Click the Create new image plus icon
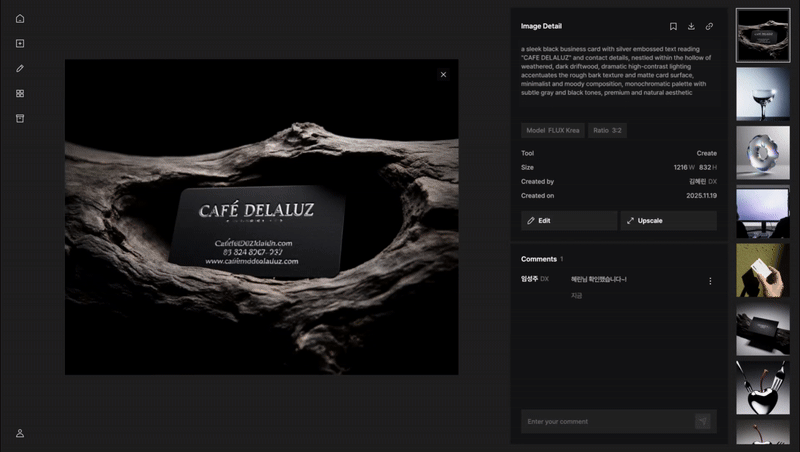This screenshot has height=452, width=800. (x=20, y=43)
